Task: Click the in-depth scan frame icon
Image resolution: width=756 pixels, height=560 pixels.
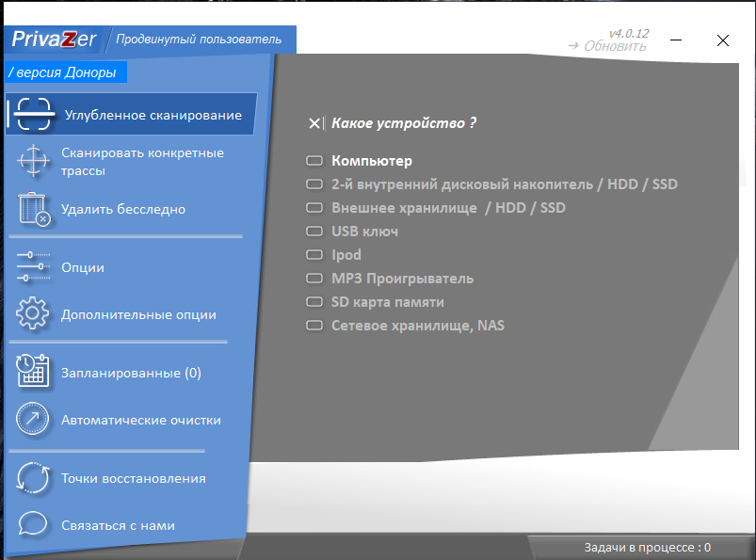Action: click(33, 114)
